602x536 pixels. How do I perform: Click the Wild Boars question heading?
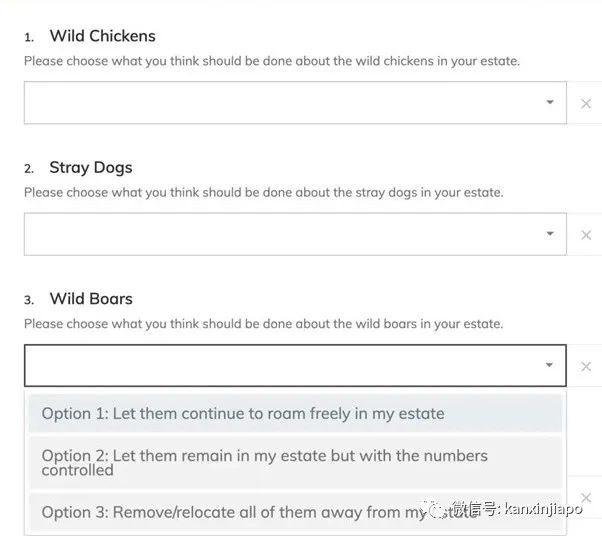91,298
